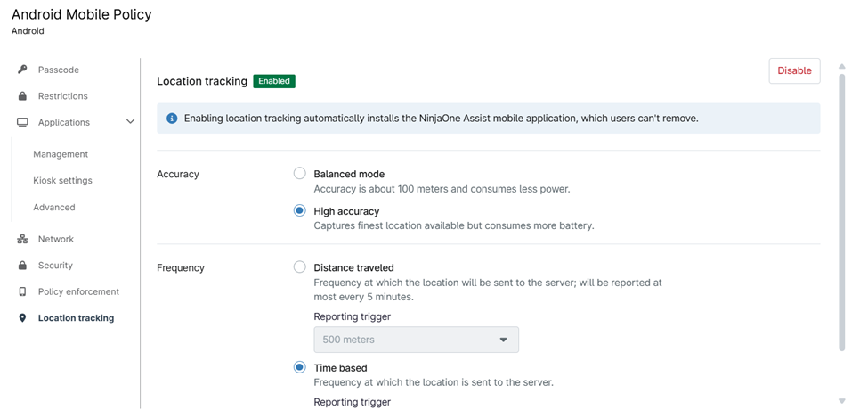Click the Policy enforcement phone icon
The width and height of the screenshot is (868, 418).
tap(22, 291)
